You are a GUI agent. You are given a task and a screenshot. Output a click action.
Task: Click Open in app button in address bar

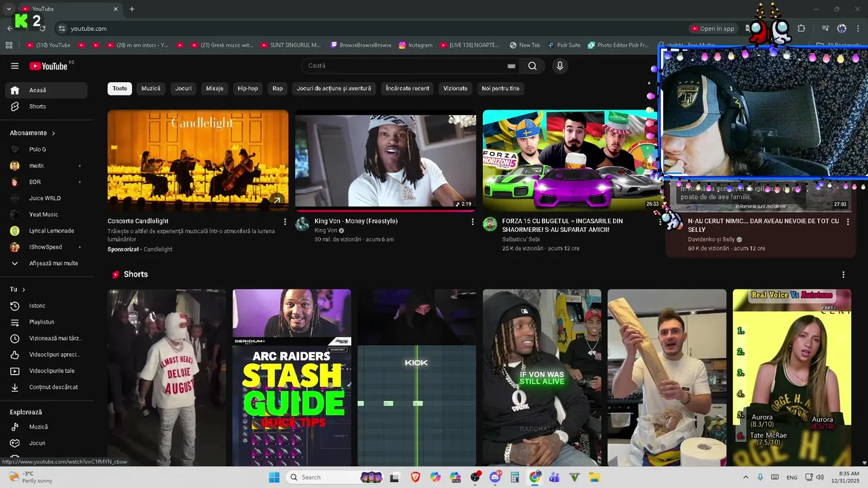(x=713, y=28)
